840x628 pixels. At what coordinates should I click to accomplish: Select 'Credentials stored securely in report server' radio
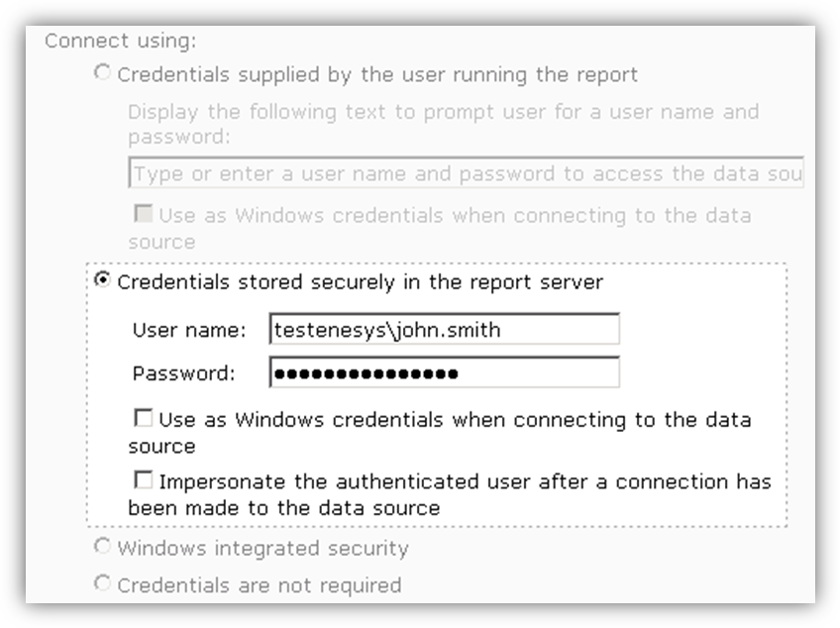(102, 281)
